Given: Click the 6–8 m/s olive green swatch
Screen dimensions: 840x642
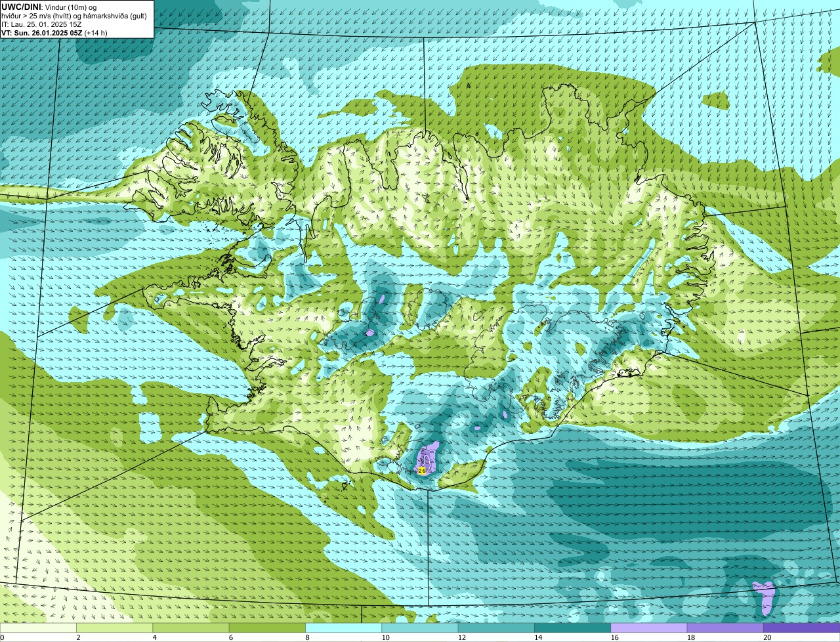Looking at the screenshot, I should click(268, 628).
